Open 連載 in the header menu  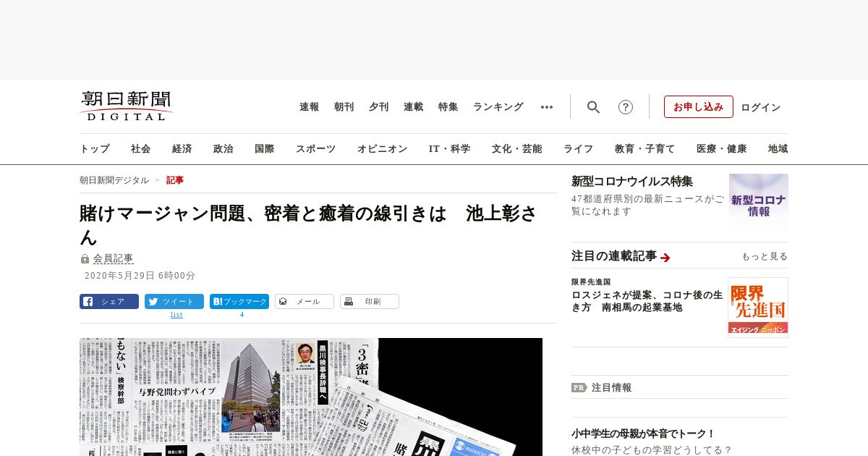pyautogui.click(x=414, y=107)
